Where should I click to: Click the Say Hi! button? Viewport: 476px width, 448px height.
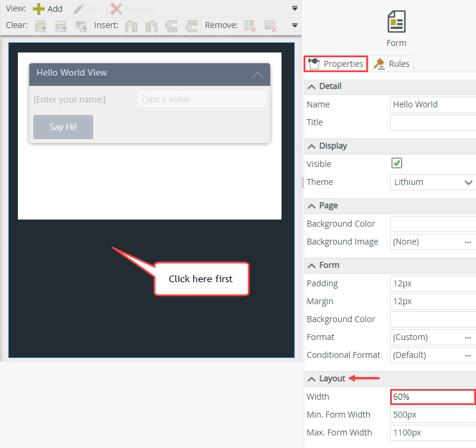[63, 127]
